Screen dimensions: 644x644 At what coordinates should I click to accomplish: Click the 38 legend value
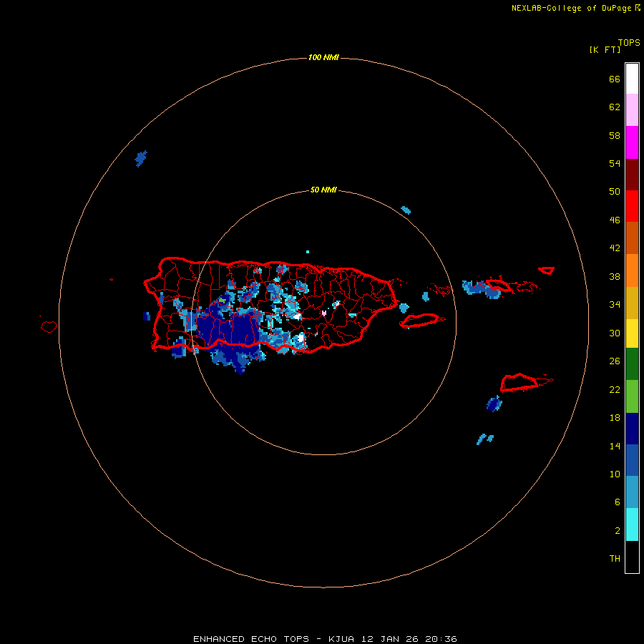click(x=615, y=277)
